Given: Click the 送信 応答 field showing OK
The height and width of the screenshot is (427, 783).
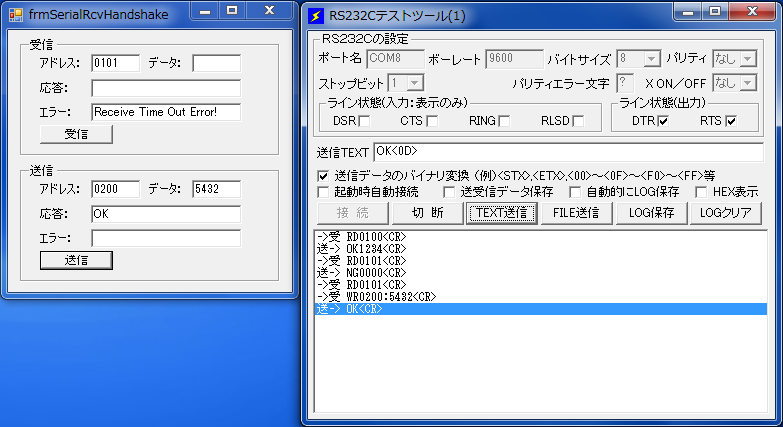Looking at the screenshot, I should (x=166, y=214).
